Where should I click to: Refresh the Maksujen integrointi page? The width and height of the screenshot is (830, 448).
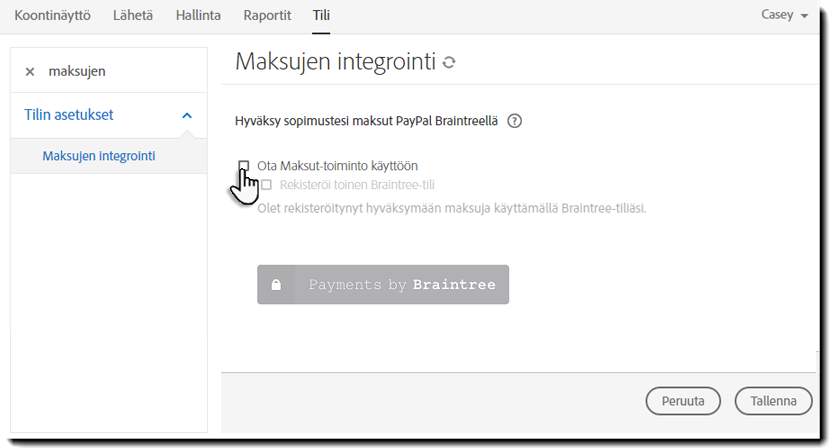(449, 62)
